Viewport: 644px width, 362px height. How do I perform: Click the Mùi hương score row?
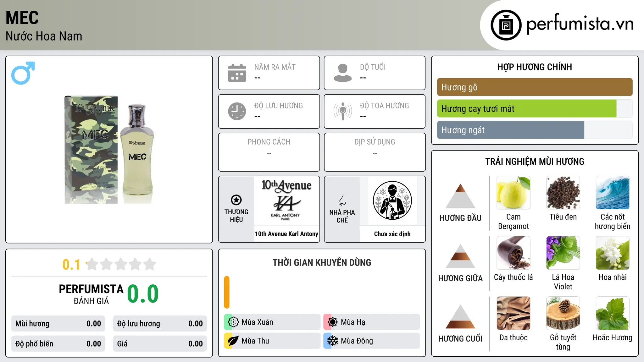pos(58,324)
